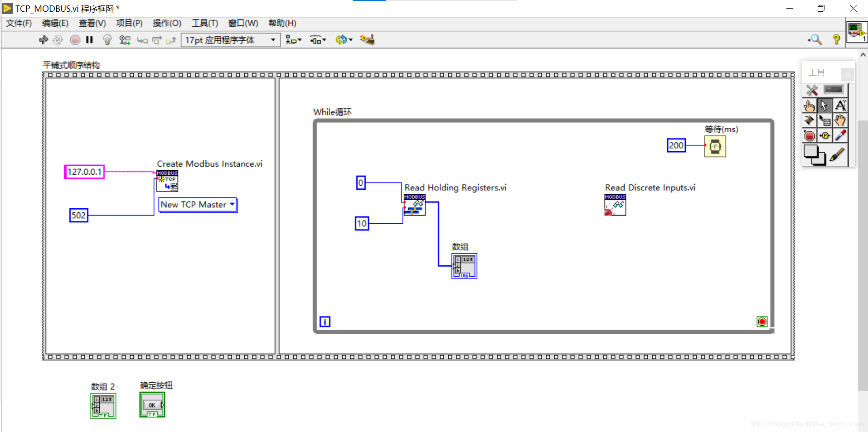This screenshot has width=868, height=432.
Task: Click the Abort Execution stop button
Action: 75,40
